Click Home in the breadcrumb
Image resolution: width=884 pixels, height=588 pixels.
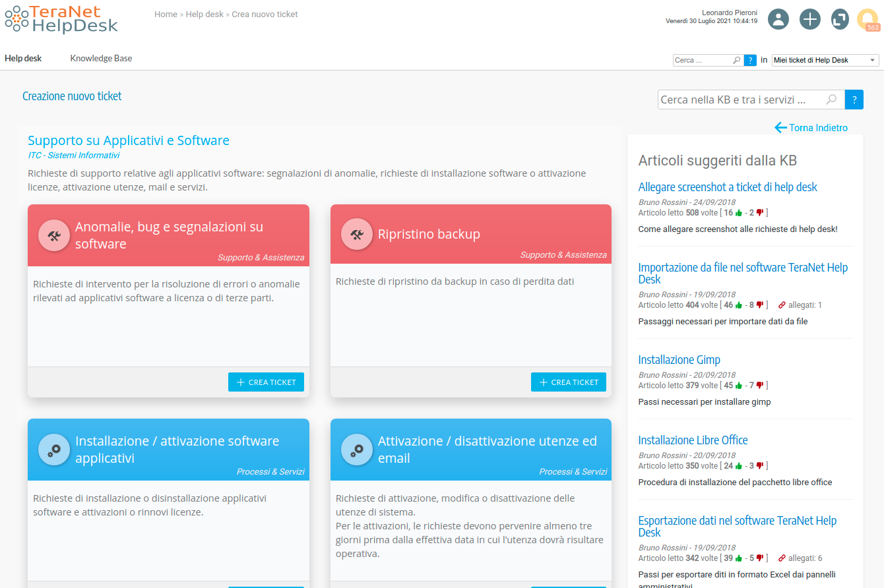pyautogui.click(x=166, y=15)
